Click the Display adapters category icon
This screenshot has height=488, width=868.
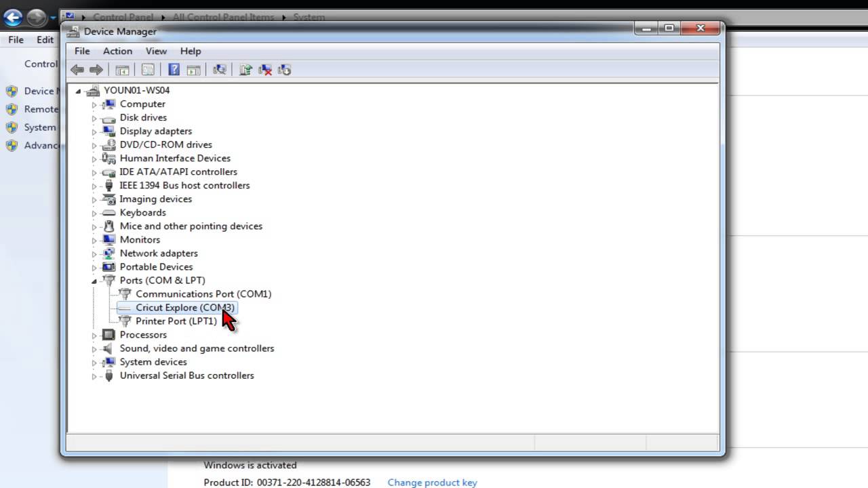pyautogui.click(x=108, y=131)
